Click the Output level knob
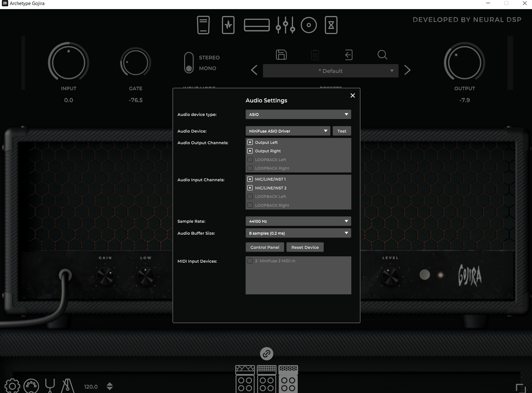 pos(464,63)
